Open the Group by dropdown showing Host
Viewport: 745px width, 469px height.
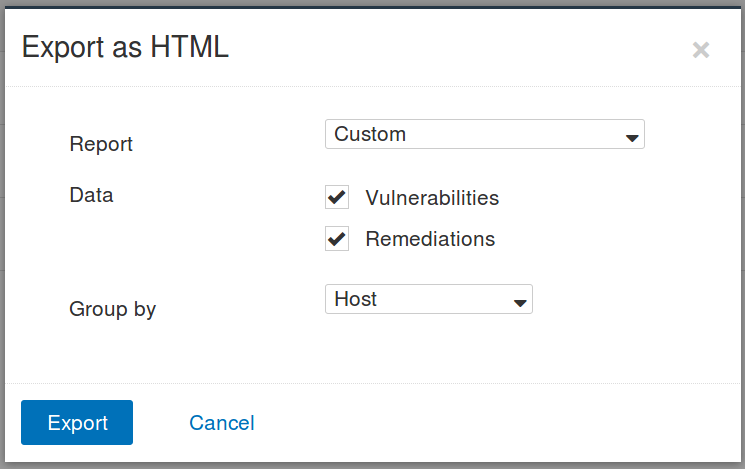pyautogui.click(x=428, y=299)
